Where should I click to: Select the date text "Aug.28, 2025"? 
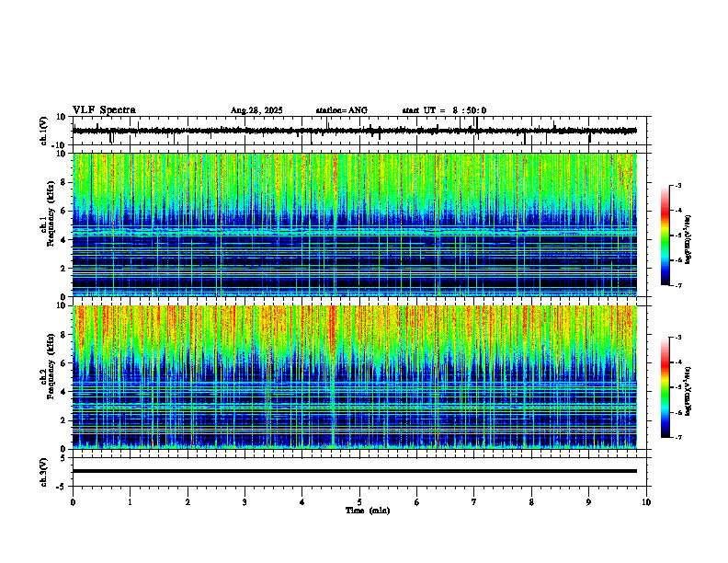[x=256, y=110]
